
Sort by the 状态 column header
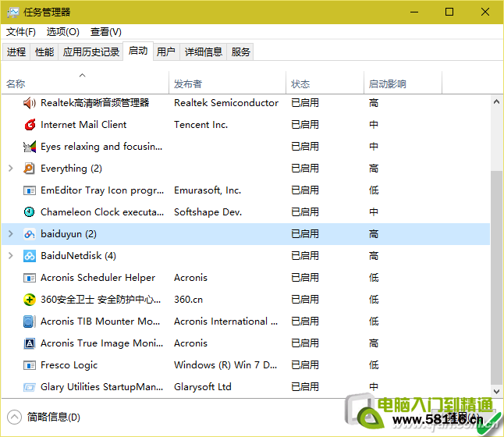[x=325, y=83]
